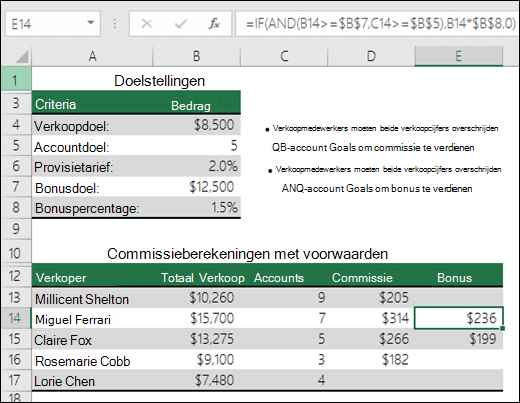Image resolution: width=520 pixels, height=403 pixels.
Task: Select row 16 header
Action: pos(16,360)
